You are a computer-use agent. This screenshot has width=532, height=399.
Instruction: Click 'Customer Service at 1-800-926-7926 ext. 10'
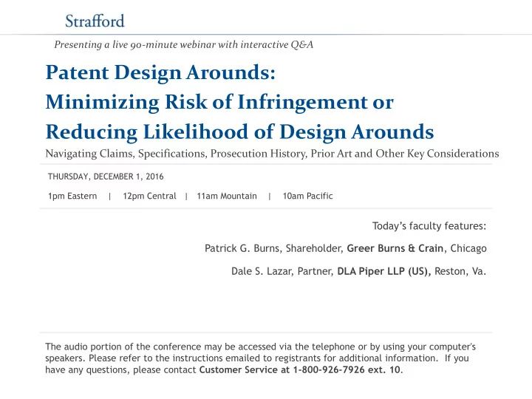pyautogui.click(x=299, y=370)
